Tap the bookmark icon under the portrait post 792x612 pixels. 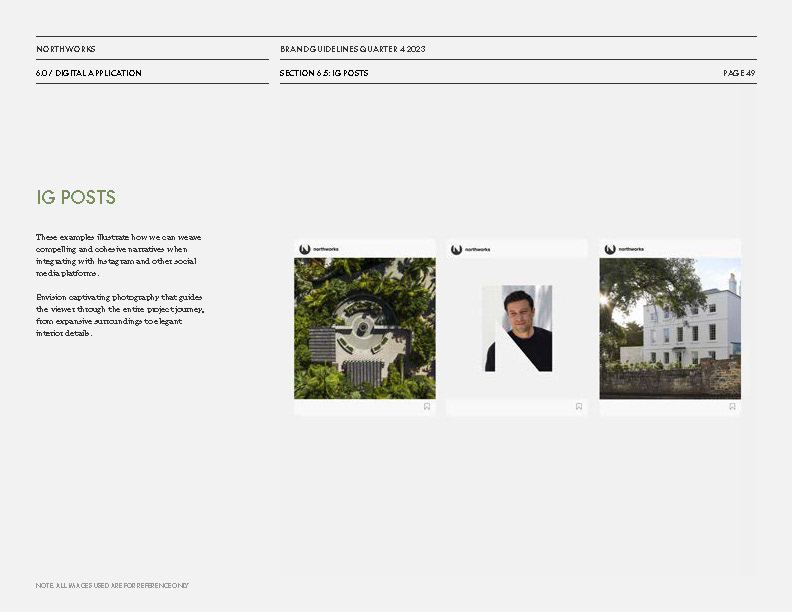(x=579, y=406)
